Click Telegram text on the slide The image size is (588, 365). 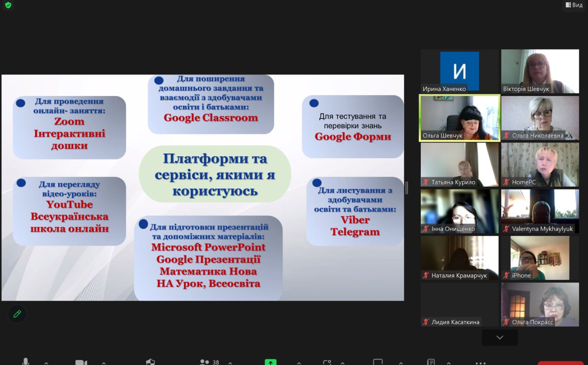(x=355, y=232)
